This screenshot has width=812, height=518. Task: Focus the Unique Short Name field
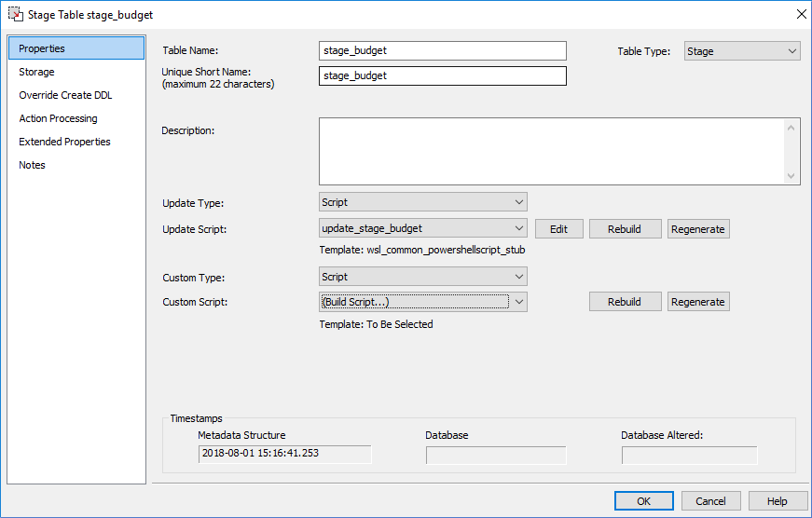[x=442, y=76]
